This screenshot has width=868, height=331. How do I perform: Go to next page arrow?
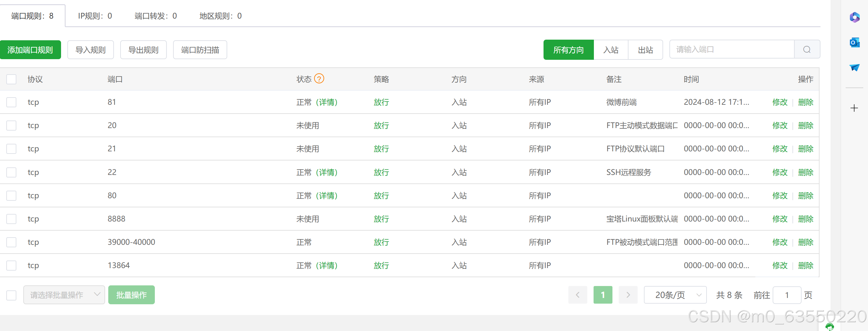pos(628,295)
